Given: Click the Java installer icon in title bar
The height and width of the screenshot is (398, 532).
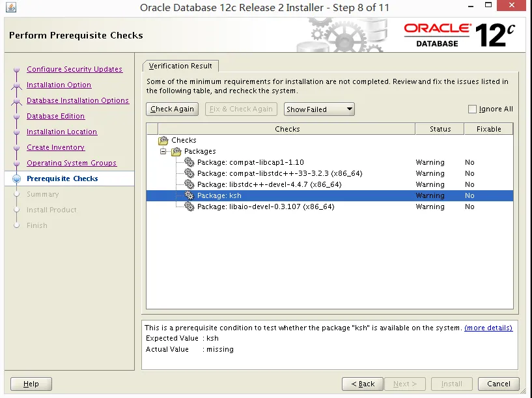Looking at the screenshot, I should 11,7.
